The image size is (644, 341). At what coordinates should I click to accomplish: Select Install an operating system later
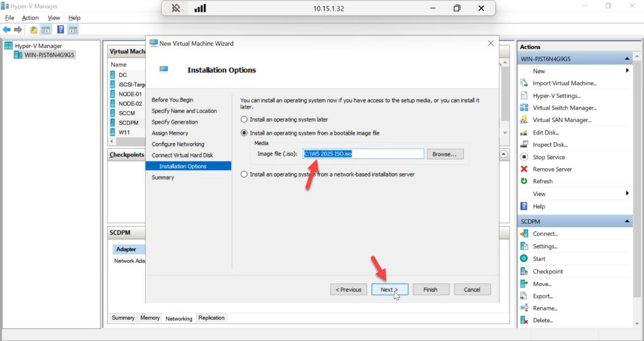pyautogui.click(x=244, y=119)
